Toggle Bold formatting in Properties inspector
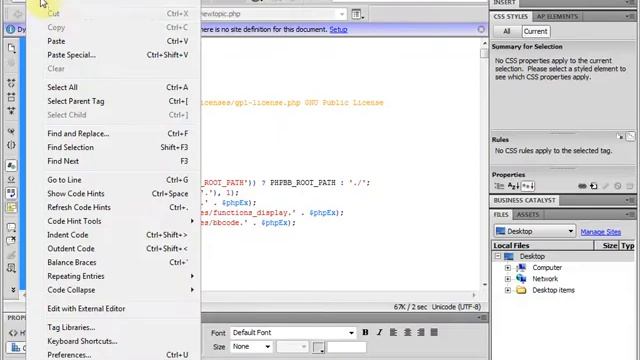 point(365,333)
